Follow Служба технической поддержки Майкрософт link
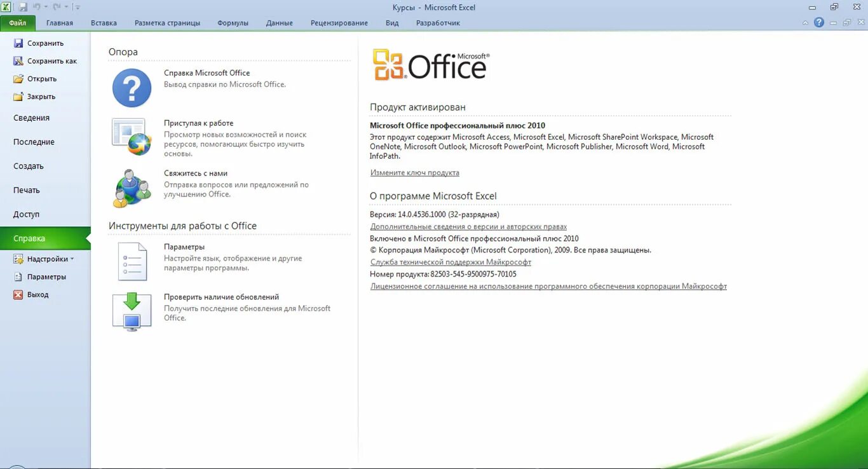This screenshot has width=868, height=469. pyautogui.click(x=451, y=262)
